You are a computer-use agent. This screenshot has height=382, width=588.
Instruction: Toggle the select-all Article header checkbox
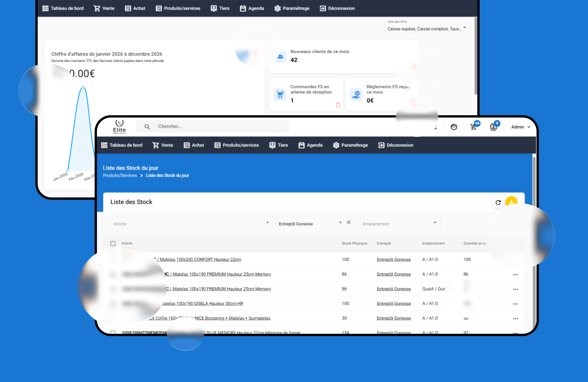(x=113, y=244)
